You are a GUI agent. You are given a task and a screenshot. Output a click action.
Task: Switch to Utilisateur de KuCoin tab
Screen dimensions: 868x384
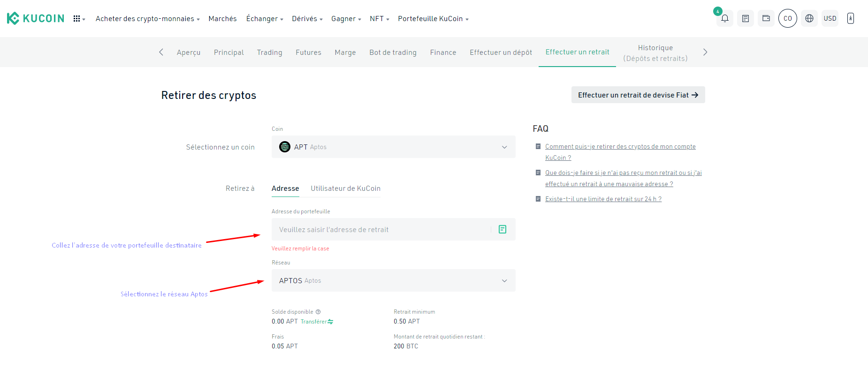(x=345, y=188)
